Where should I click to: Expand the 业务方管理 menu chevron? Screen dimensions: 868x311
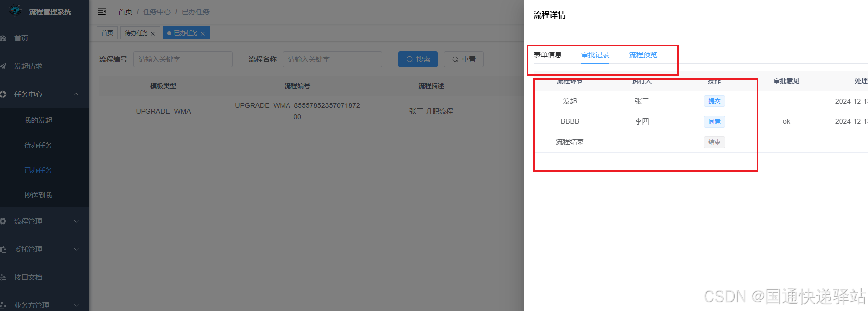pyautogui.click(x=76, y=305)
